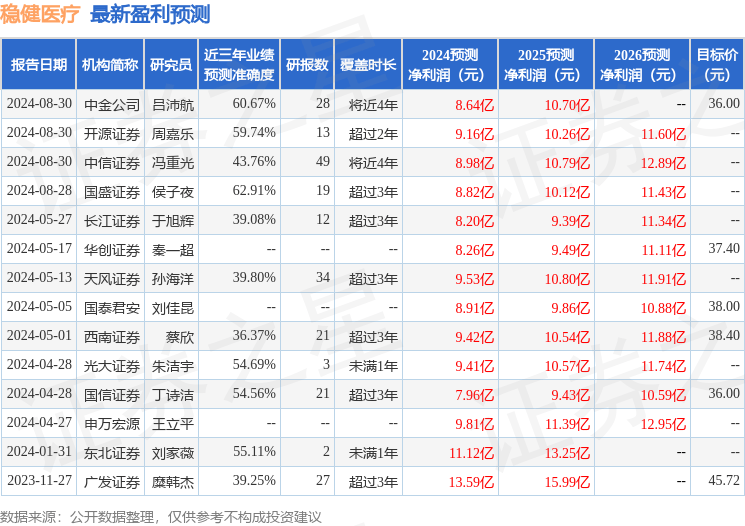This screenshot has height=526, width=745.
Task: Click the 稳健医疗 title text
Action: [x=40, y=14]
